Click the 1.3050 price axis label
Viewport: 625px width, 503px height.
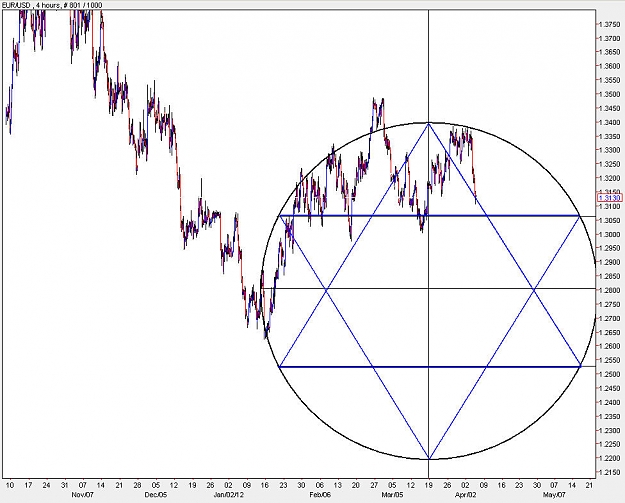[610, 220]
